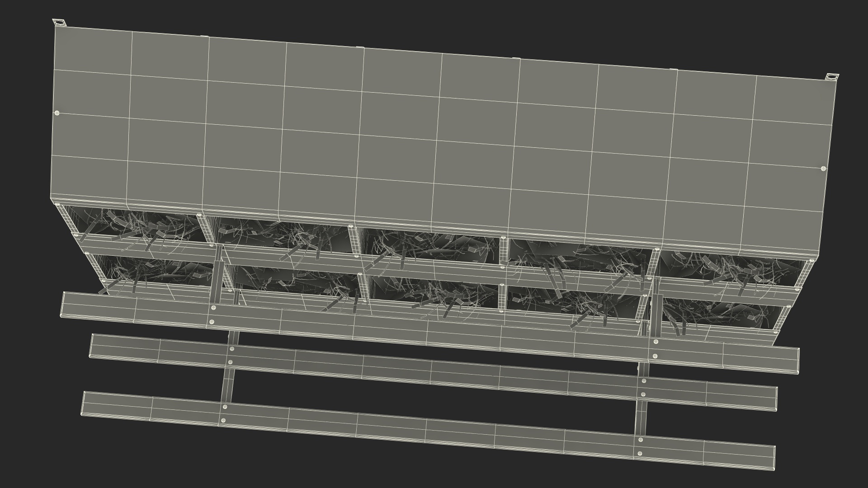Click the bolt on bottom rail's left joint
Viewport: 868px width, 488px height.
point(225,407)
